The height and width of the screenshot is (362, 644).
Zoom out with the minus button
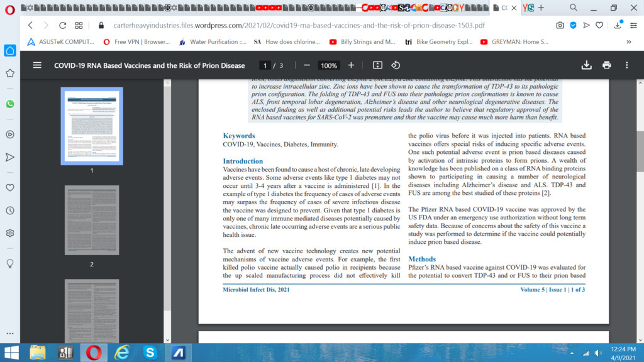pos(307,65)
